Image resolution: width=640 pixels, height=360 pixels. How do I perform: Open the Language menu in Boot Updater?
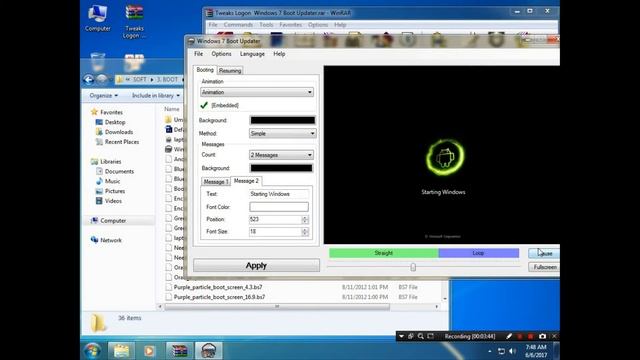pos(252,54)
